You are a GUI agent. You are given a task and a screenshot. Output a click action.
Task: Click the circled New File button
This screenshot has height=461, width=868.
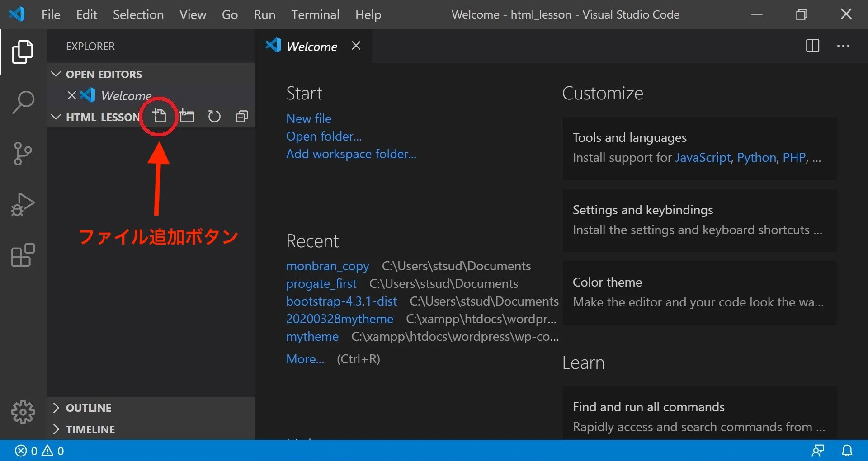point(159,116)
